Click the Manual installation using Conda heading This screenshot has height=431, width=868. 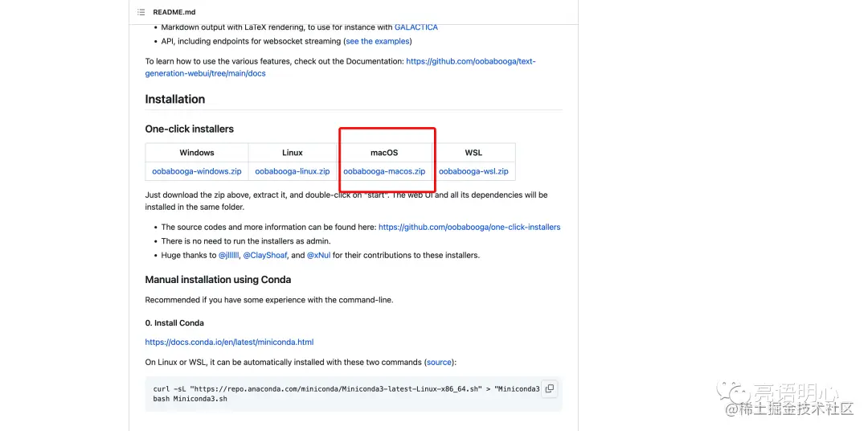click(218, 280)
